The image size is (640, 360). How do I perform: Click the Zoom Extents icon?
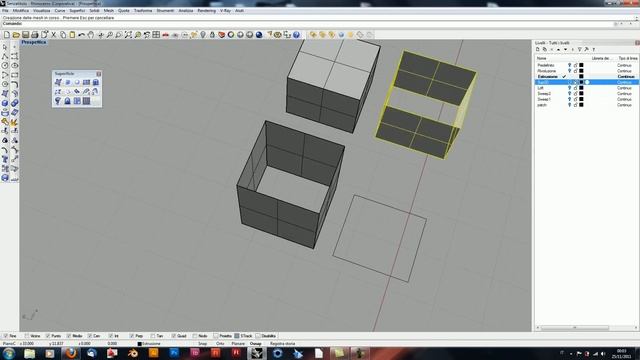[128, 35]
